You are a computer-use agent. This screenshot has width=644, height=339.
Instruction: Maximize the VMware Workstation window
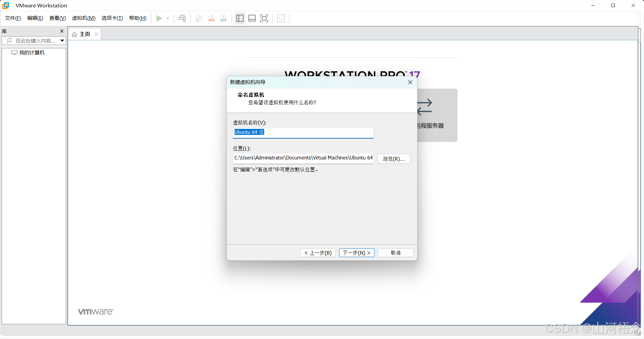(613, 5)
